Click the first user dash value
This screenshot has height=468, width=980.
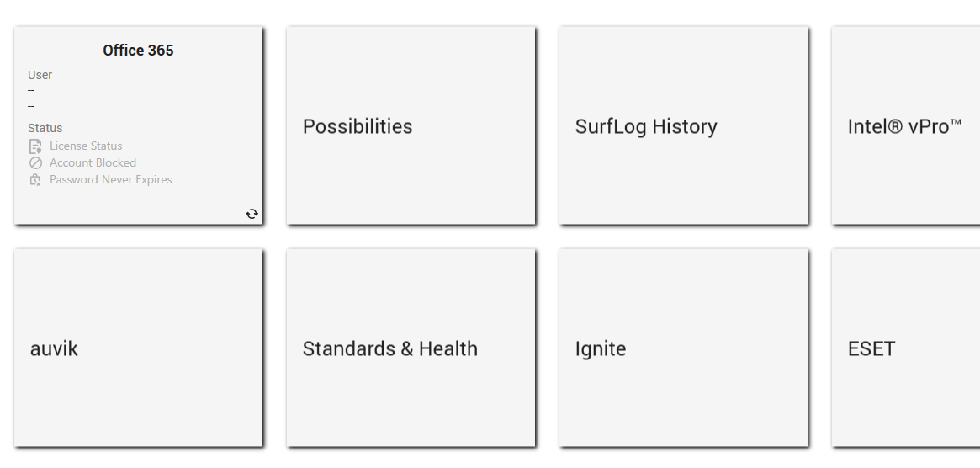[30, 91]
